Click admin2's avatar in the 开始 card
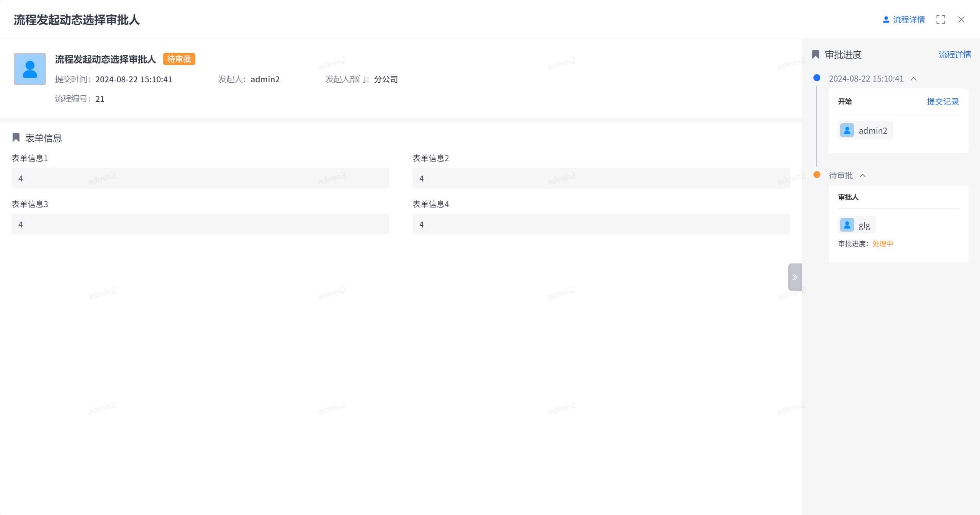980x515 pixels. coord(847,131)
